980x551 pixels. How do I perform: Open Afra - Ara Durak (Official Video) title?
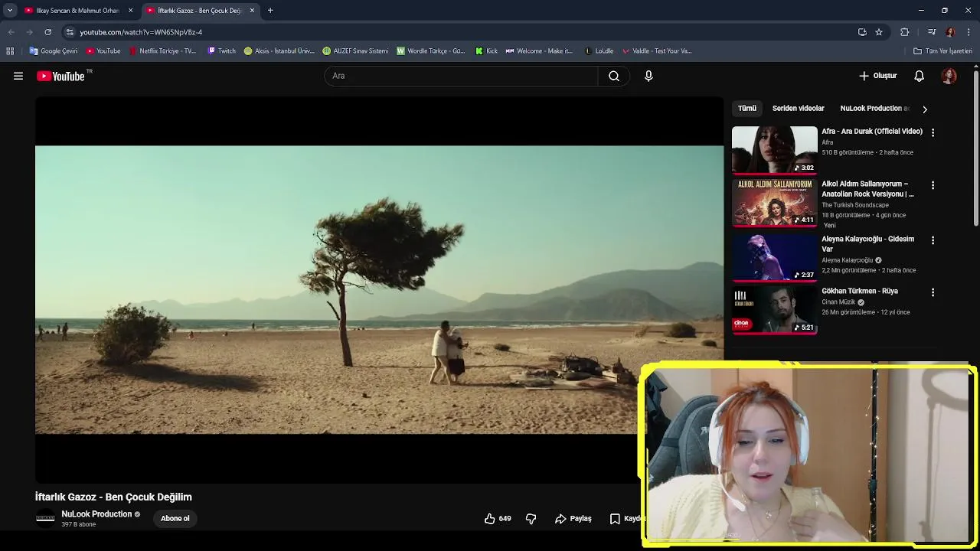point(872,131)
